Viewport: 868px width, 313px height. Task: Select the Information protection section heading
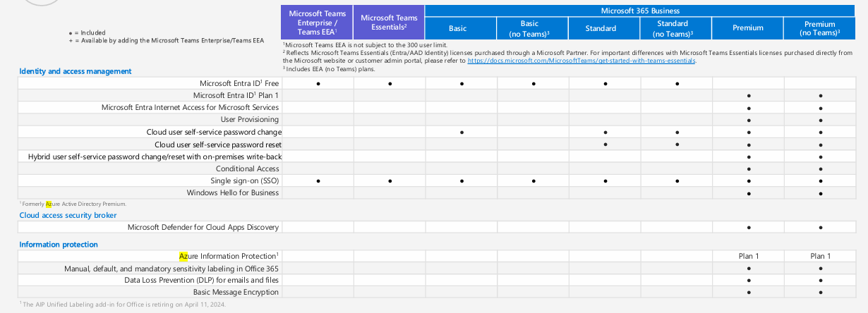pos(59,245)
